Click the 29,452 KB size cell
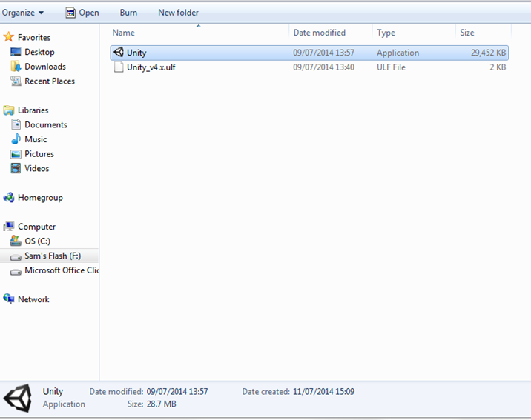Image resolution: width=531 pixels, height=420 pixels. coord(488,53)
